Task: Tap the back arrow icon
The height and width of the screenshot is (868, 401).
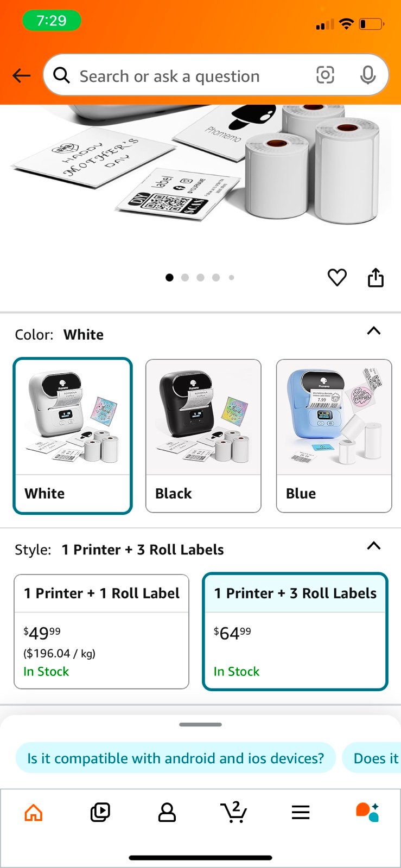Action: point(22,75)
